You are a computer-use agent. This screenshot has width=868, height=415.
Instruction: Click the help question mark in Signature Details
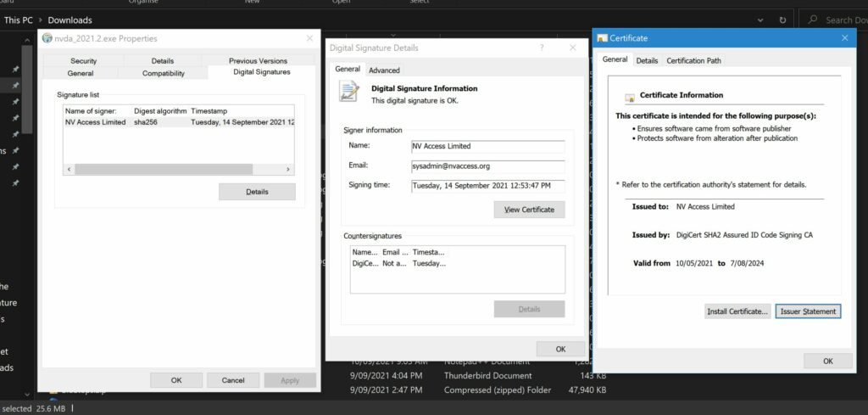pos(542,48)
